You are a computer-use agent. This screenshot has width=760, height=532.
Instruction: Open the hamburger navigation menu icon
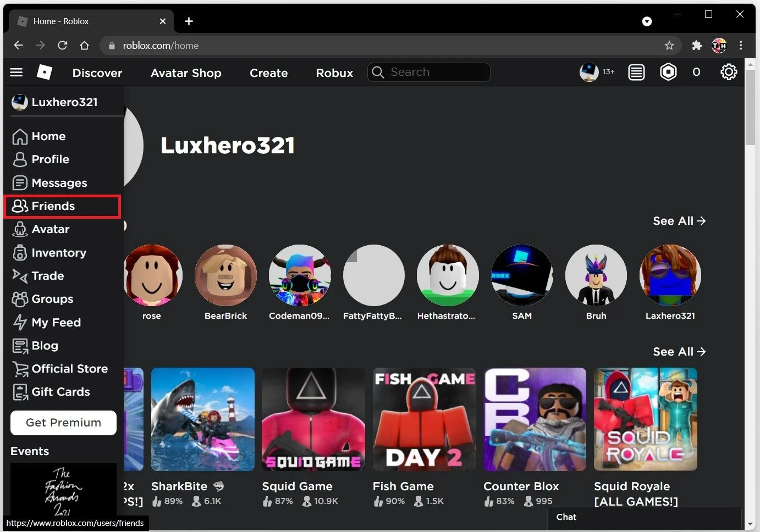click(16, 72)
